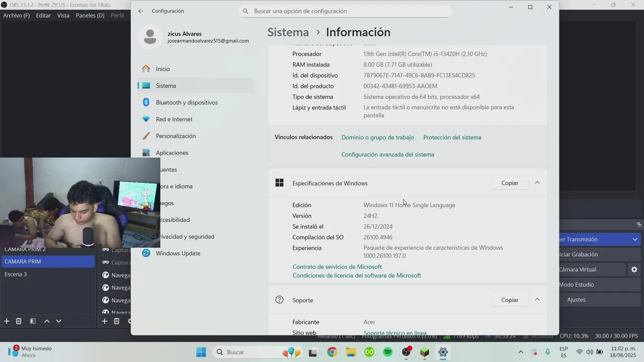
Task: Open virtual camera settings gear in OBS
Action: point(634,269)
